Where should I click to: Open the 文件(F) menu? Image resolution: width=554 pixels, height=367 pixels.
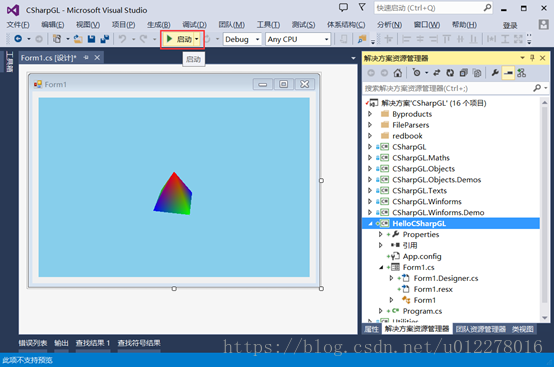click(18, 25)
